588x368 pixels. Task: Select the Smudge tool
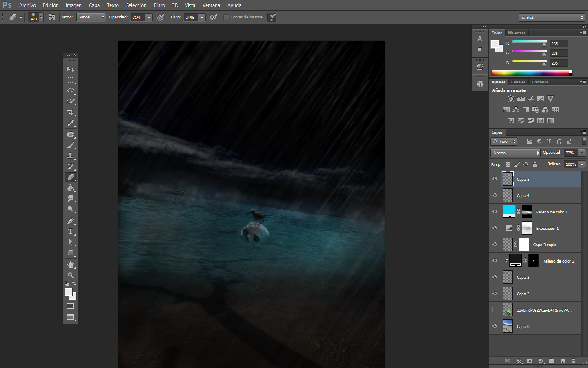point(71,199)
